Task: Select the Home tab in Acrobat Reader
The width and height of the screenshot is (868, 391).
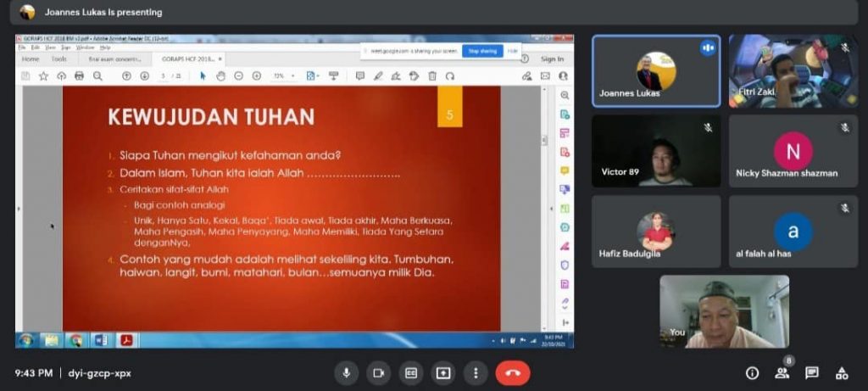Action: 31,59
